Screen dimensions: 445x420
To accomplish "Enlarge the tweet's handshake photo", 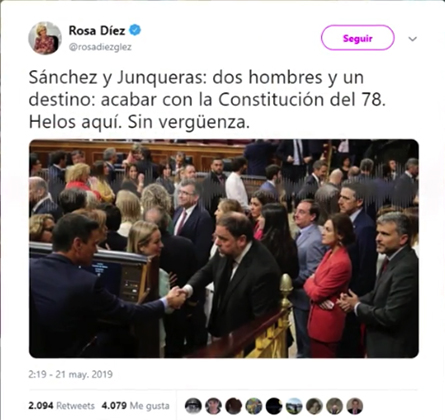I will coord(224,249).
